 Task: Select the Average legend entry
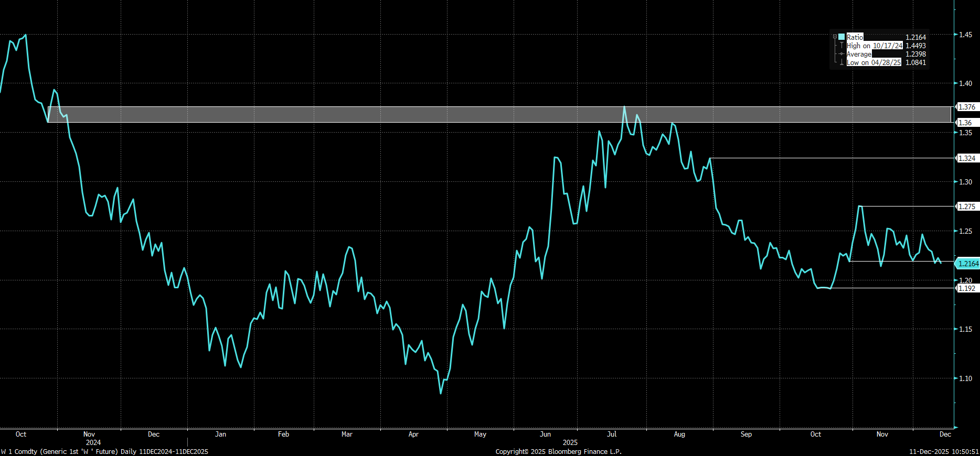[x=859, y=54]
